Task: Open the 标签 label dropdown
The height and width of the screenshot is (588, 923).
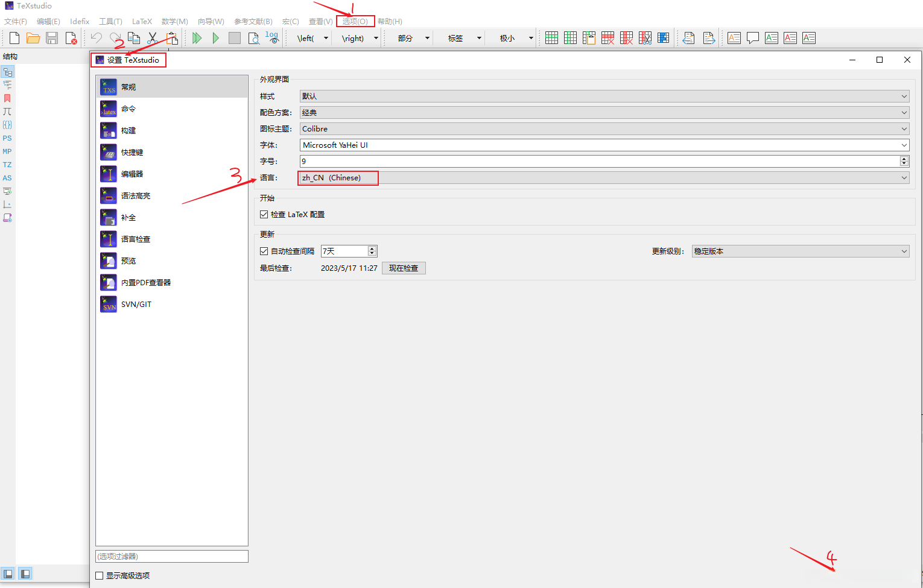Action: pos(479,38)
